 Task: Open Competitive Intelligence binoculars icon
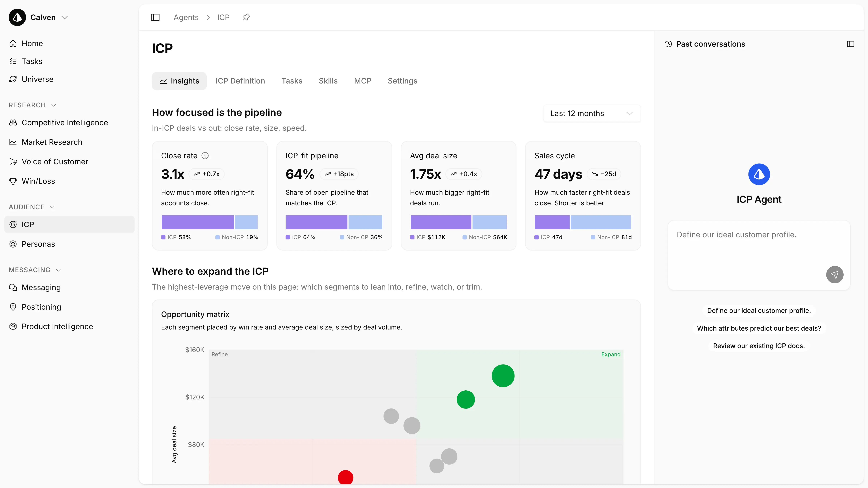tap(13, 123)
